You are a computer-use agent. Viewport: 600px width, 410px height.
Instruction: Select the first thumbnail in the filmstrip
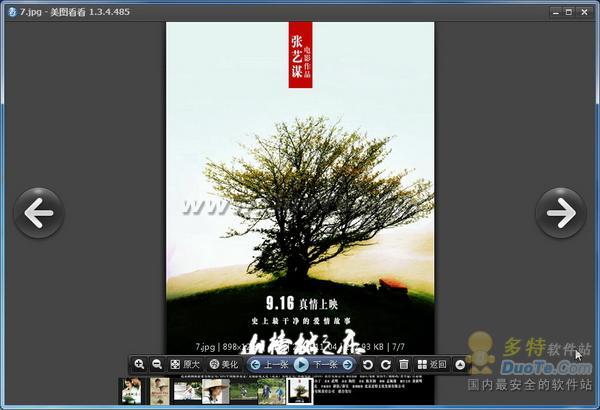tap(131, 391)
